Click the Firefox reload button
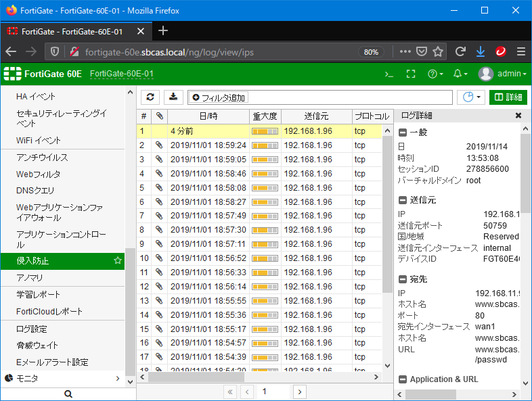This screenshot has width=532, height=401. [x=460, y=52]
